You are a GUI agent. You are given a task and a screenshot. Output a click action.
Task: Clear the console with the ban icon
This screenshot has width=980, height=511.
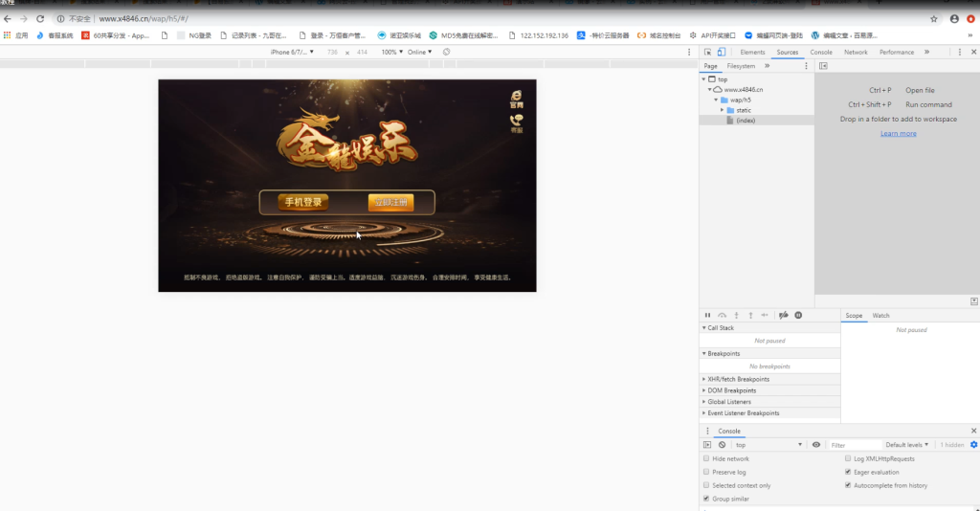pyautogui.click(x=722, y=445)
